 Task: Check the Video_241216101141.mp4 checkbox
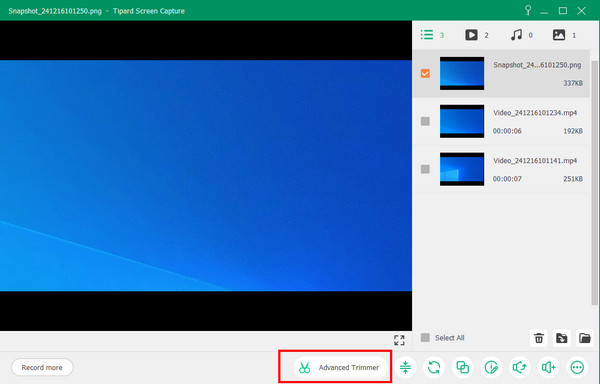tap(425, 169)
